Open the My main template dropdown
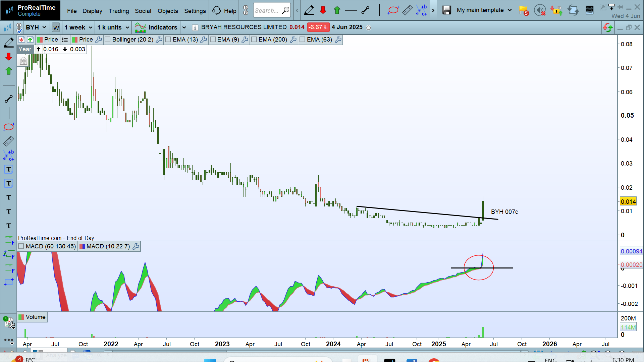 [x=484, y=10]
